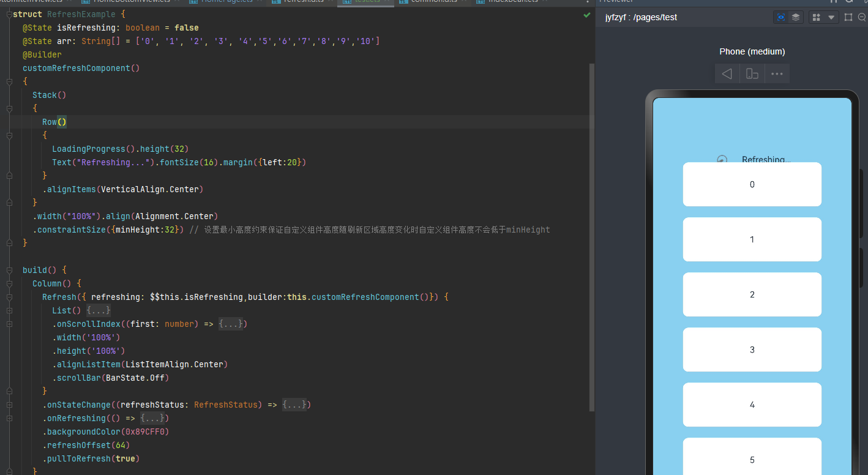Place cursor on the Row() call
Viewport: 868px width, 475px height.
pyautogui.click(x=54, y=122)
